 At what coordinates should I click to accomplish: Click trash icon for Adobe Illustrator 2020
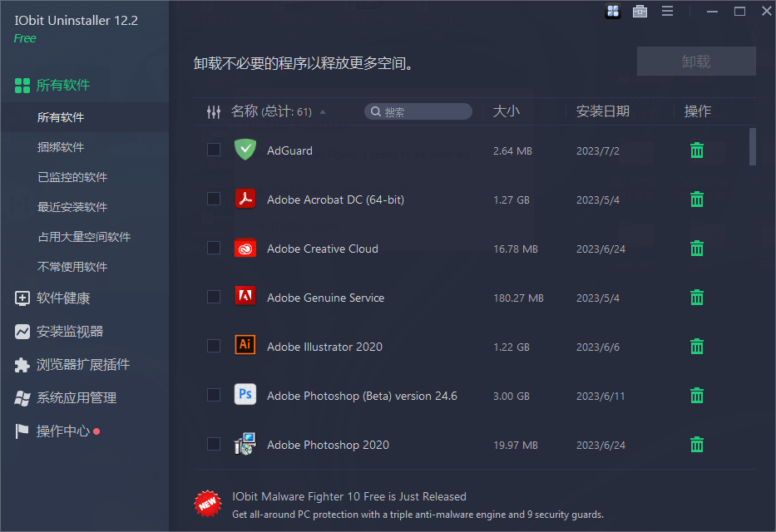[x=697, y=347]
